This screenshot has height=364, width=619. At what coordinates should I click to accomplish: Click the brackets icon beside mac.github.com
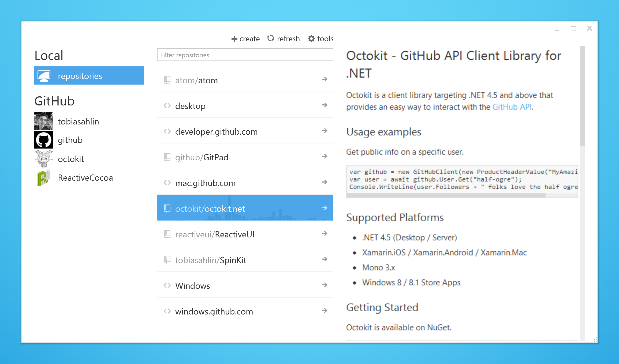tap(167, 183)
